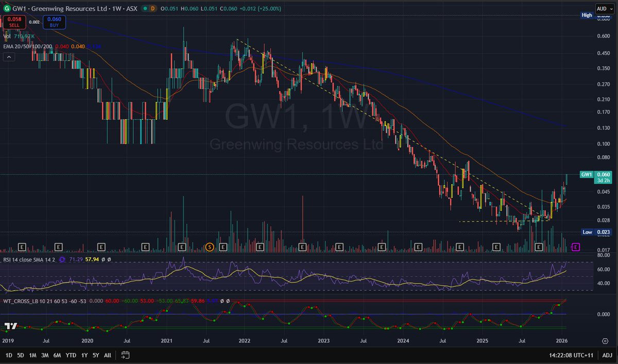Viewport: 618px width, 364px height.
Task: Click the red SELL 0.058 button
Action: click(14, 22)
